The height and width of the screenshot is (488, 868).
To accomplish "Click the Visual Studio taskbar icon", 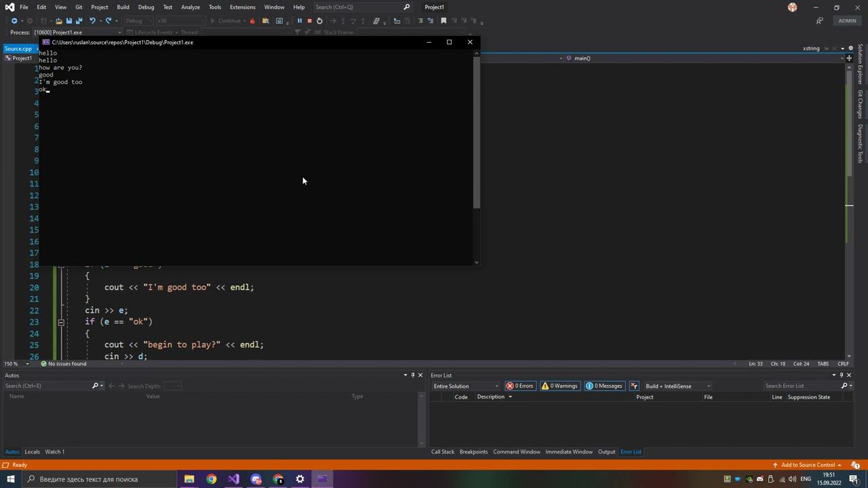I will [234, 479].
